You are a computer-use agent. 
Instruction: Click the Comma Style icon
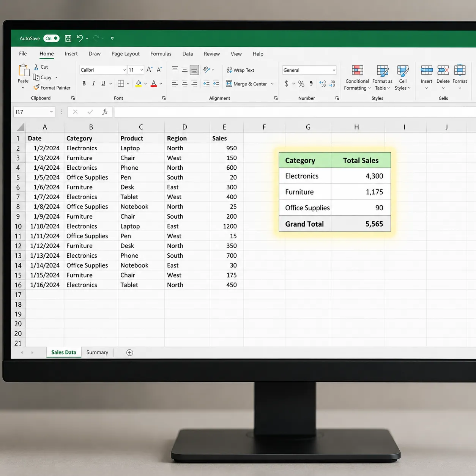(311, 84)
